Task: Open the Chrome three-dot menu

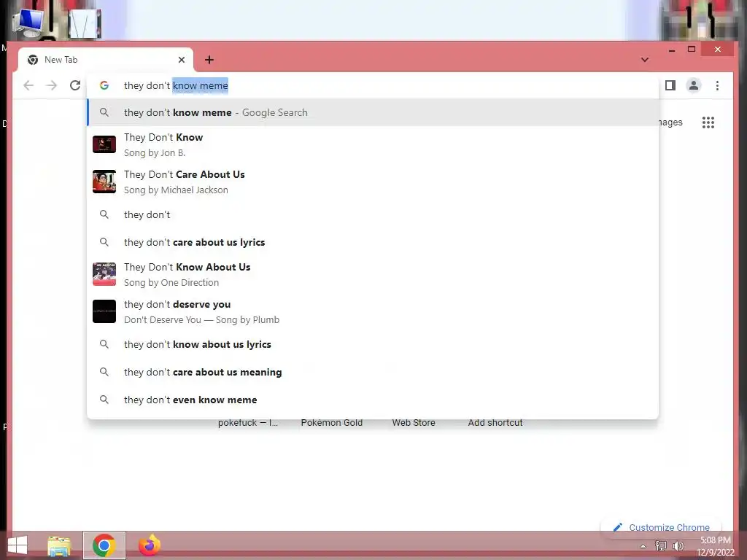Action: point(718,86)
